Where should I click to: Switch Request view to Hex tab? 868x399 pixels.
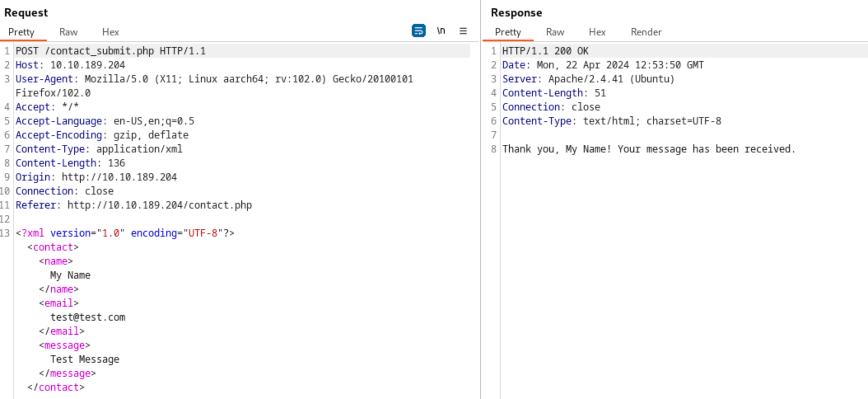tap(110, 32)
